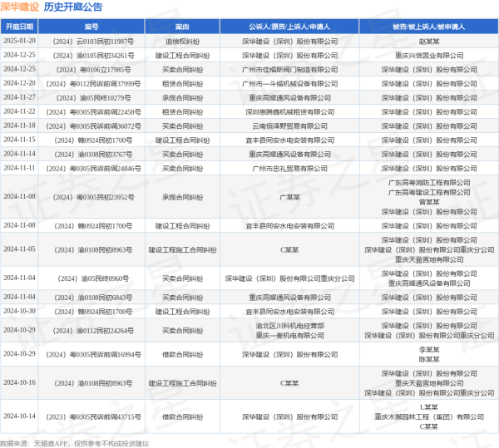This screenshot has height=448, width=499.
Task: Click defendant 赵某某
Action: point(429,42)
